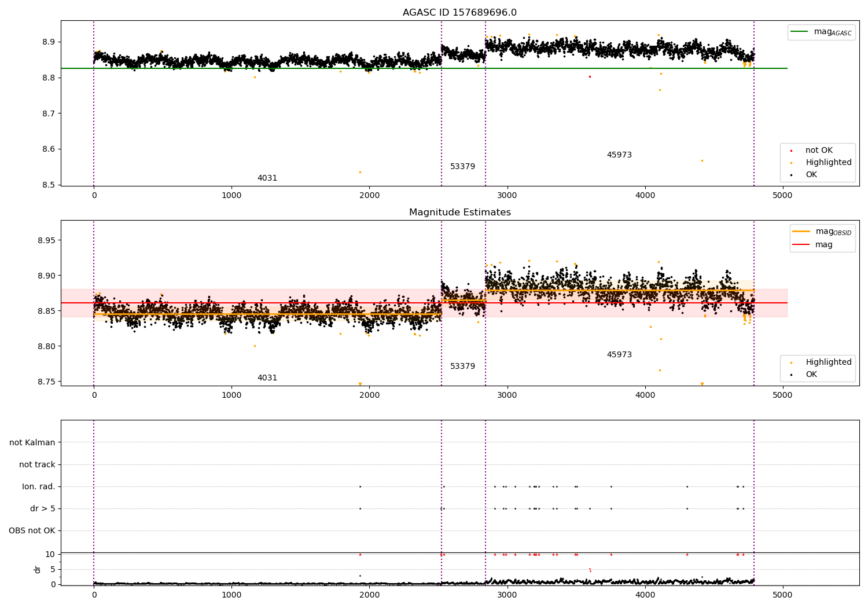Click the 4031 obsid label in middle plot
868x608 pixels.
pos(267,378)
